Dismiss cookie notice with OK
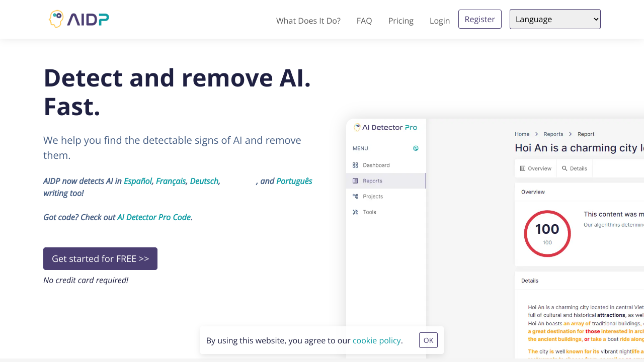 (428, 340)
